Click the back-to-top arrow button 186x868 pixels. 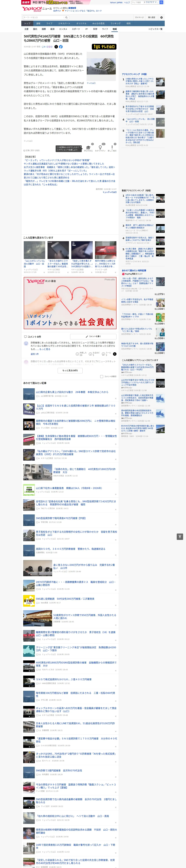click(x=180, y=536)
